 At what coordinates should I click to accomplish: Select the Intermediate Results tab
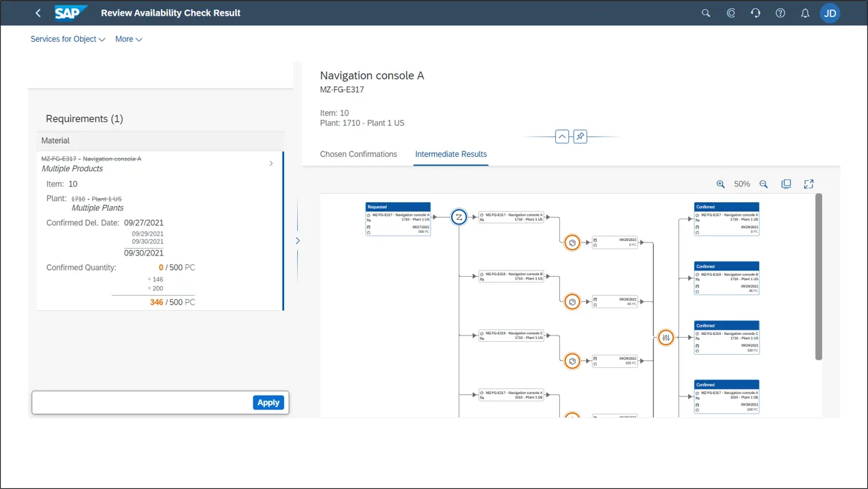pos(450,154)
